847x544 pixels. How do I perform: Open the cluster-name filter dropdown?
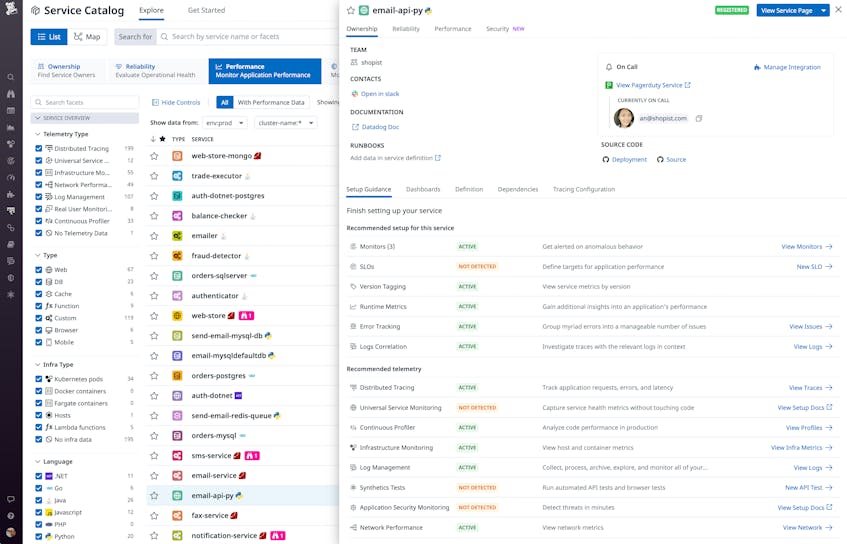[x=285, y=123]
